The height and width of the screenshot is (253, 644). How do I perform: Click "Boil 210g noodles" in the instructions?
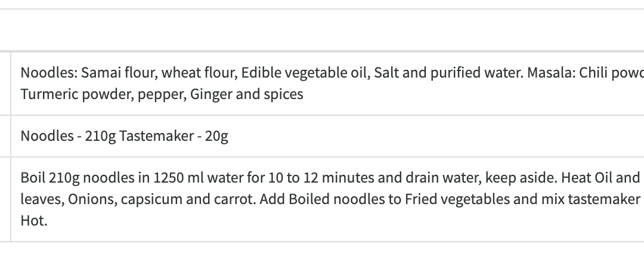(x=75, y=178)
